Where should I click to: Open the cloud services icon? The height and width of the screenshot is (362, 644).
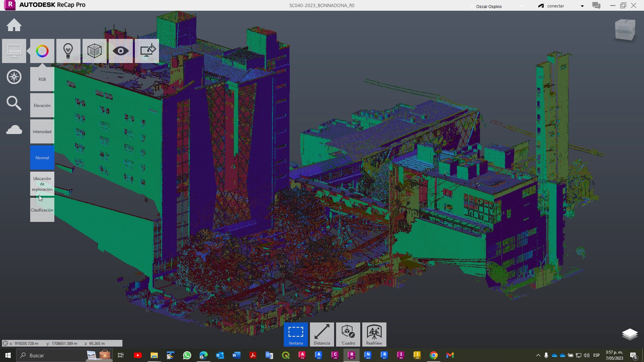click(x=14, y=130)
